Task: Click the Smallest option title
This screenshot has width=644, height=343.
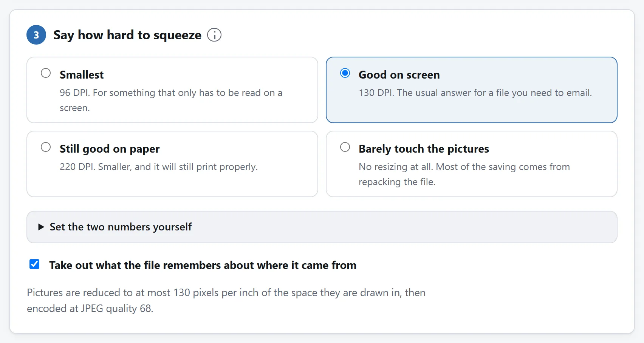Action: (82, 75)
